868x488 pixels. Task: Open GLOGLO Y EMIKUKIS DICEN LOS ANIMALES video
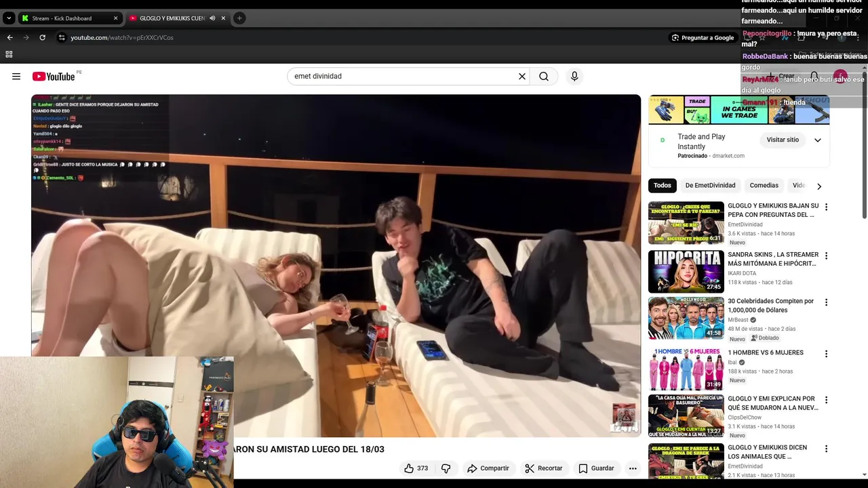(x=768, y=452)
